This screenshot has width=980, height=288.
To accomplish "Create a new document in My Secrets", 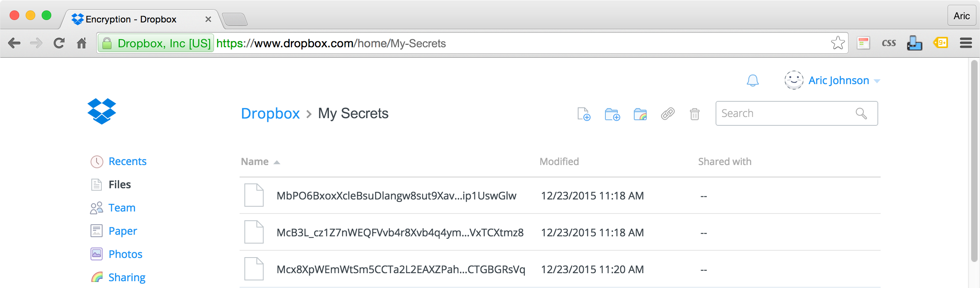I will point(583,115).
